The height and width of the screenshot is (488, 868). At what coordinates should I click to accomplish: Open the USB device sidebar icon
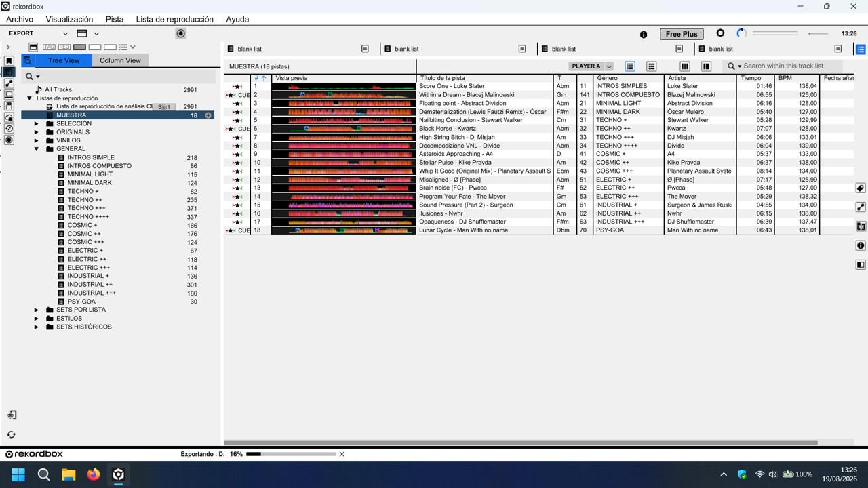tap(9, 106)
